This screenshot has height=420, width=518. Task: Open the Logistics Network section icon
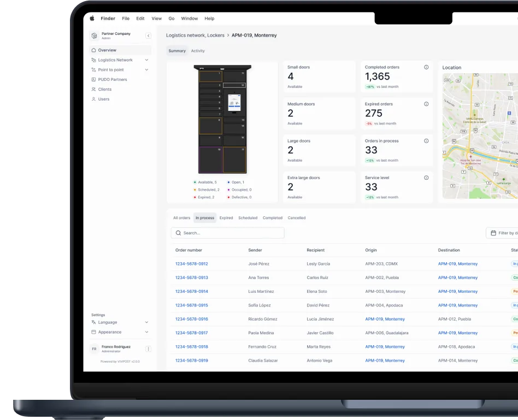(94, 60)
